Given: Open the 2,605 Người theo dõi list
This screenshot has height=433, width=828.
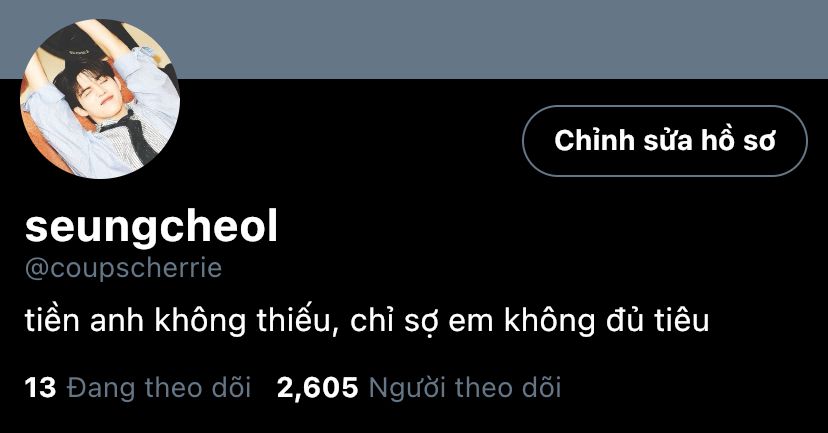Looking at the screenshot, I should (x=418, y=388).
